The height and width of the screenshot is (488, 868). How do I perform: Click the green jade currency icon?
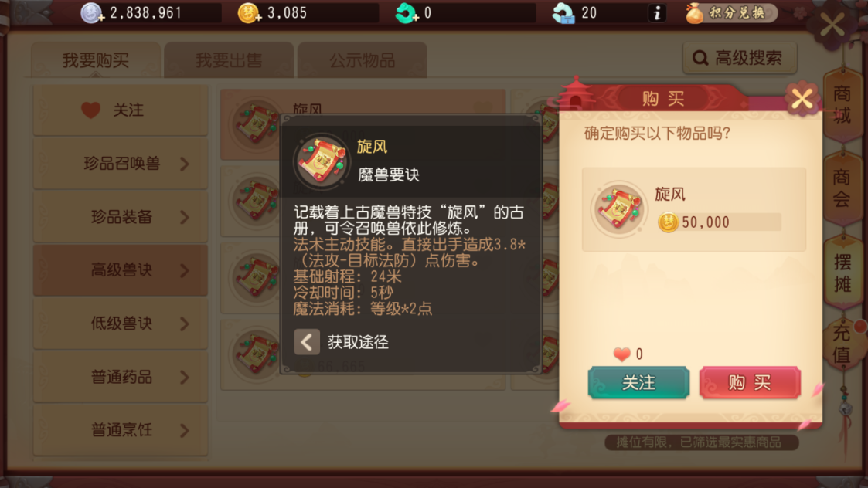point(407,12)
